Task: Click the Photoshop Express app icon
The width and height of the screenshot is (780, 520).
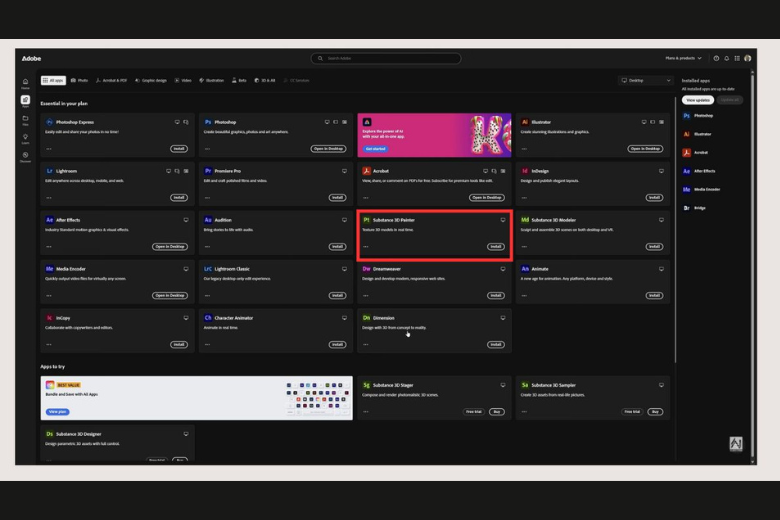Action: coord(49,122)
